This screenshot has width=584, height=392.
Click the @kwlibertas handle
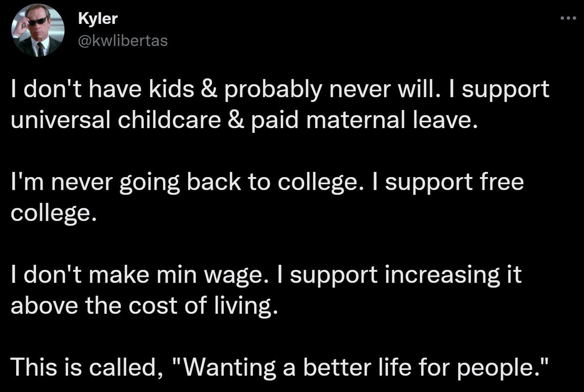tap(123, 40)
